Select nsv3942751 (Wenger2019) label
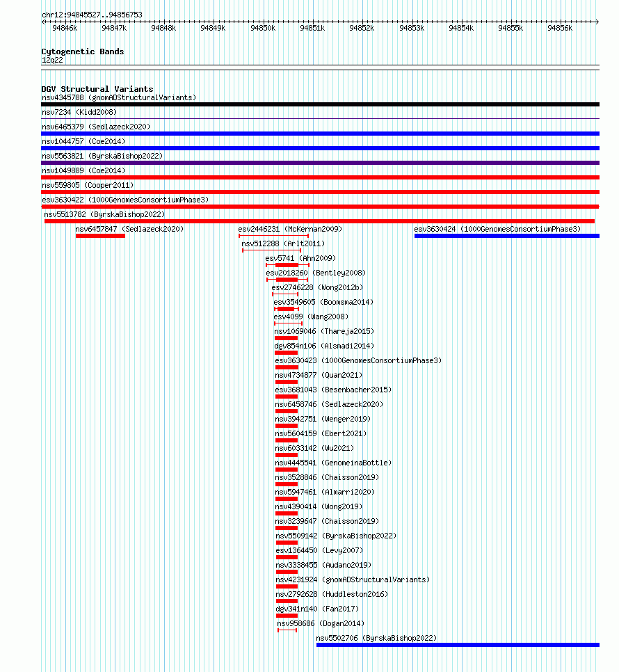 pyautogui.click(x=323, y=419)
